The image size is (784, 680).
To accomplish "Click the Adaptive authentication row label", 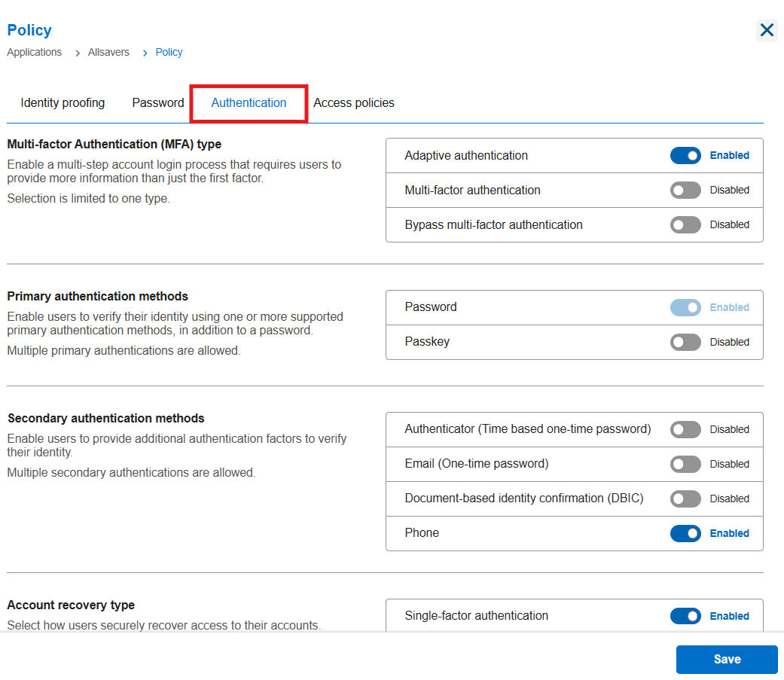I will 466,155.
